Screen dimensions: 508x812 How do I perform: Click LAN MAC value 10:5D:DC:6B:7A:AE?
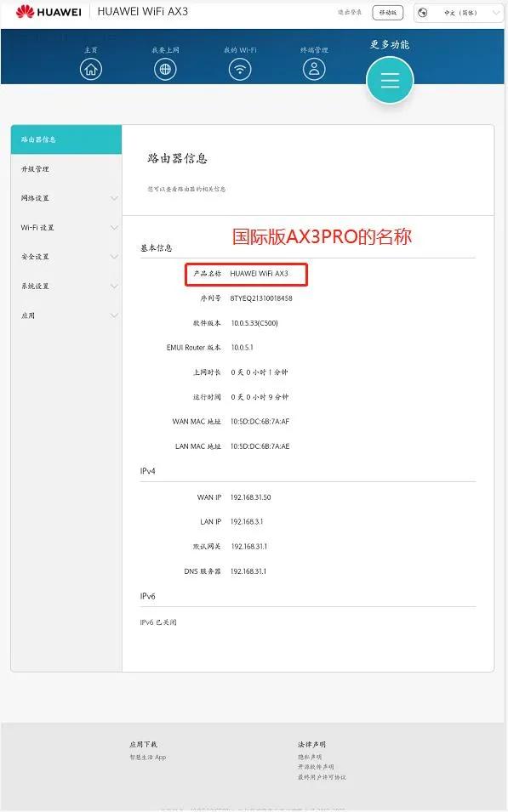(260, 446)
